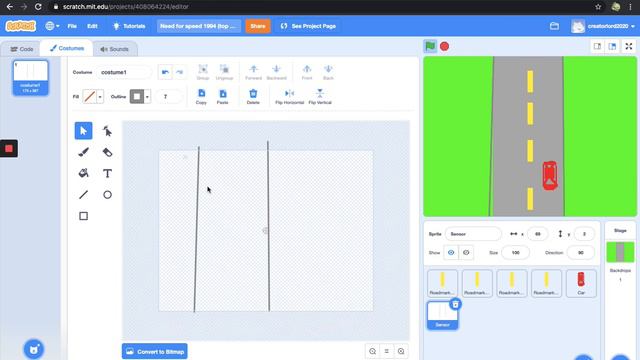Click the Redo arrow button
The width and height of the screenshot is (640, 360).
tap(180, 72)
